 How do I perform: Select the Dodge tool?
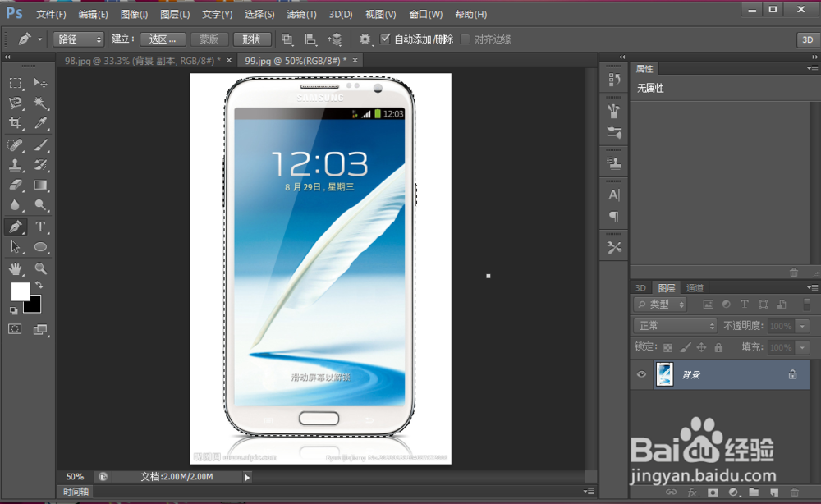(x=40, y=204)
